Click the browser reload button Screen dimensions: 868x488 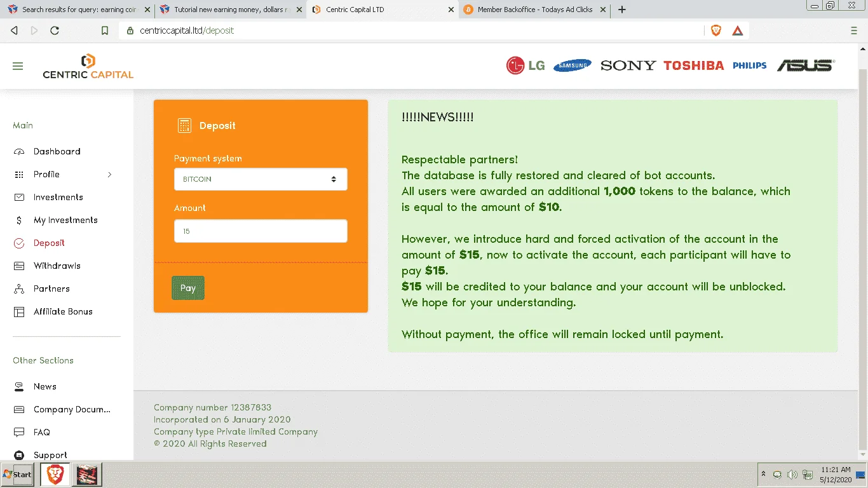[55, 30]
